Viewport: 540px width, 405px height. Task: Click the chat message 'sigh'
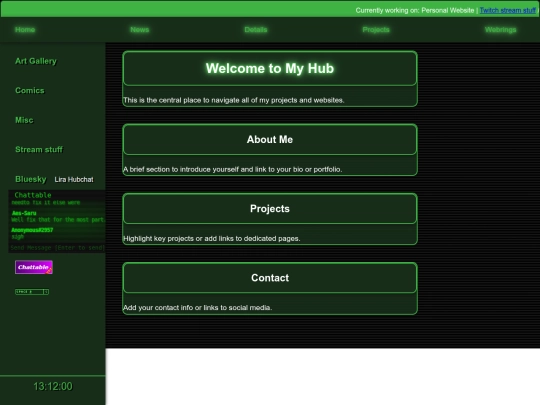pos(18,237)
